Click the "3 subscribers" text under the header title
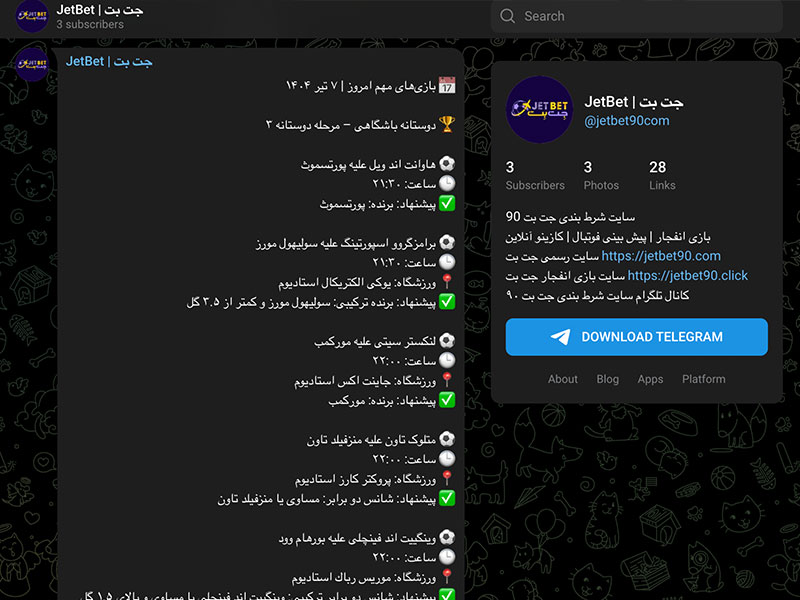This screenshot has height=600, width=800. (90, 24)
